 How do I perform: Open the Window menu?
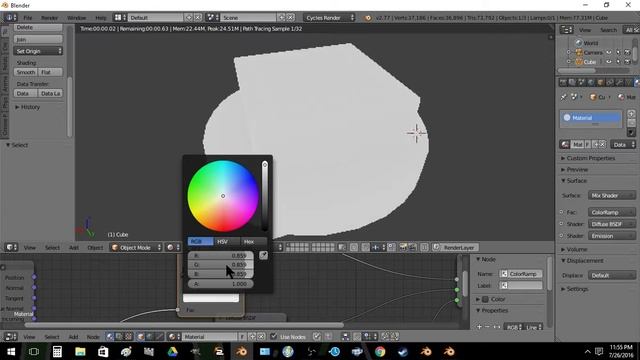(76, 18)
